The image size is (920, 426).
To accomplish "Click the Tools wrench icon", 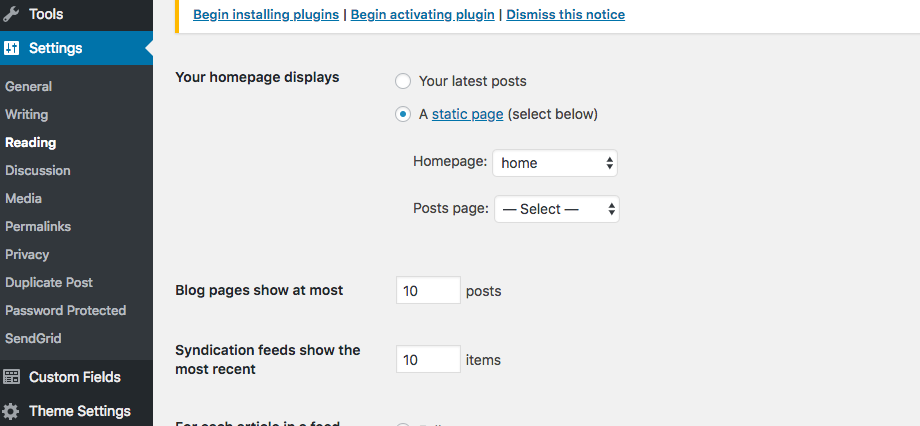I will (x=11, y=14).
